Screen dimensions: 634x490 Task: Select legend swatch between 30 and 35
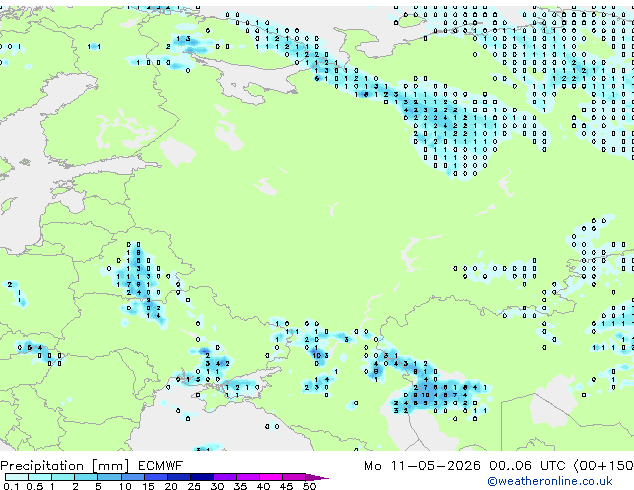pos(225,477)
